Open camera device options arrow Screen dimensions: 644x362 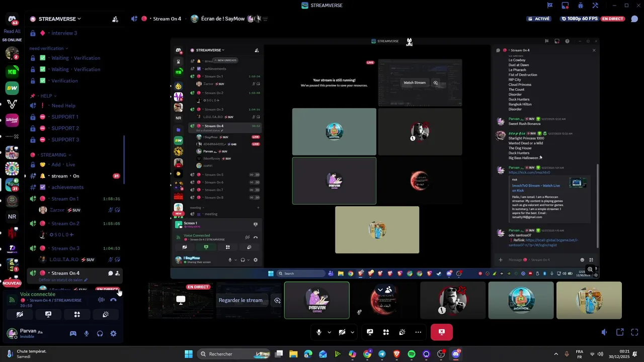click(x=352, y=332)
